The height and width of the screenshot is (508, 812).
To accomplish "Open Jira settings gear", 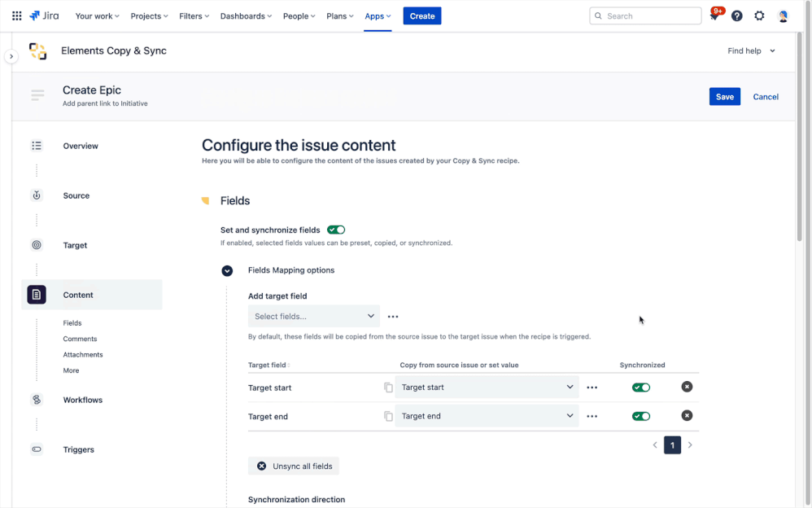I will pyautogui.click(x=759, y=15).
